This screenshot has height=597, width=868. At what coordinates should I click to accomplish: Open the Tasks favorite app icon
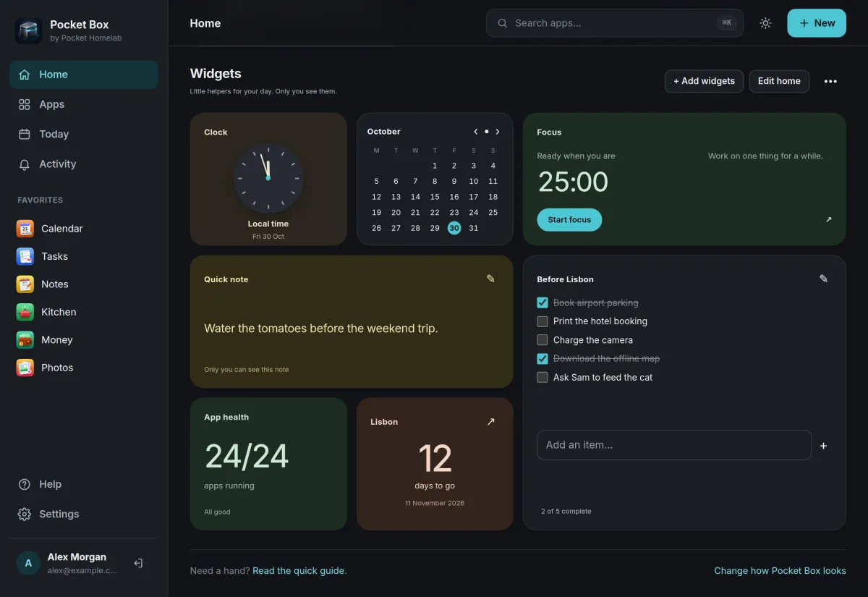point(25,256)
